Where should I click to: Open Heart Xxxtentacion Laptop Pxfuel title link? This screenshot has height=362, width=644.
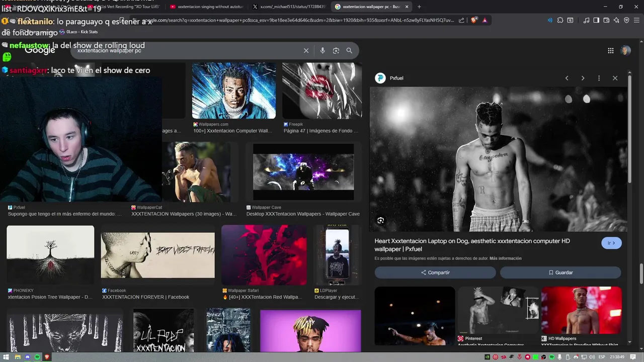[x=472, y=245]
